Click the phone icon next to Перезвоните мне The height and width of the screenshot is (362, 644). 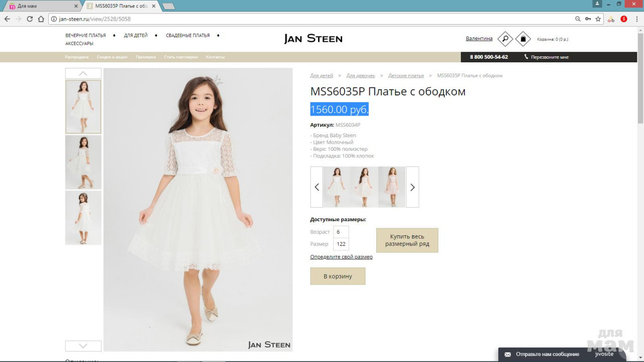tap(526, 57)
